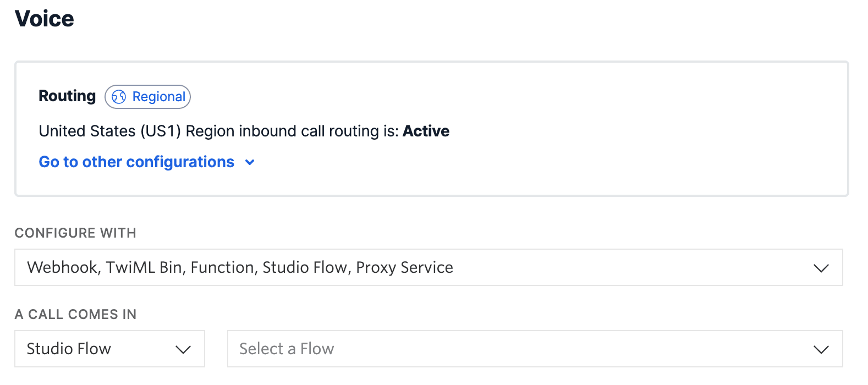Click the chevron on the Studio Flow selector
Screen dimensions: 868x385
[x=183, y=349]
